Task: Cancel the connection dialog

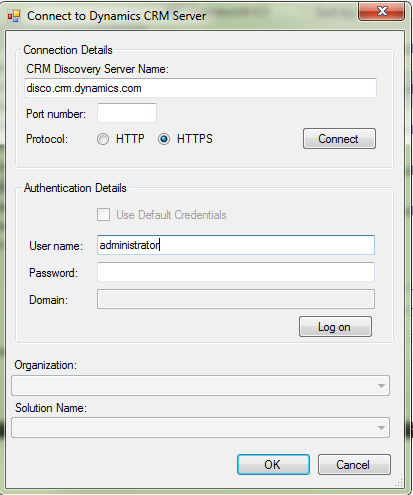Action: [x=354, y=464]
